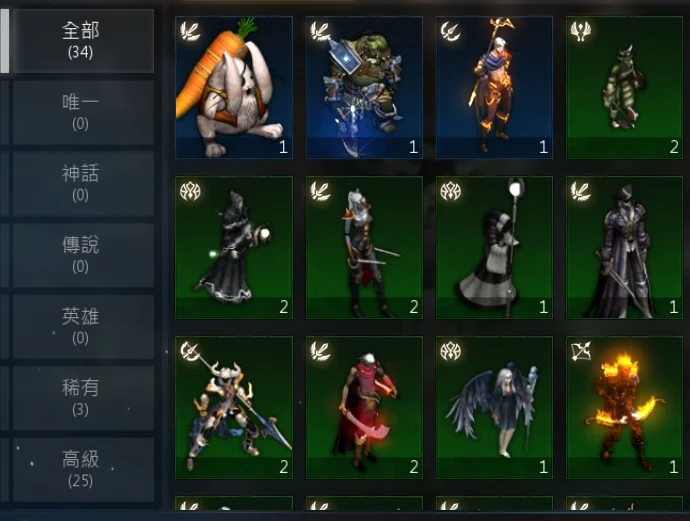
Task: Open the 神話 (0) filter tab
Action: (83, 183)
